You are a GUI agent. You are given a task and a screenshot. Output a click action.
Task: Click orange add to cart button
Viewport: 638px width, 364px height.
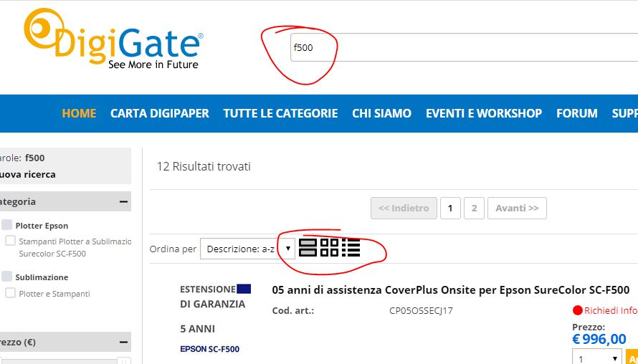tap(632, 357)
